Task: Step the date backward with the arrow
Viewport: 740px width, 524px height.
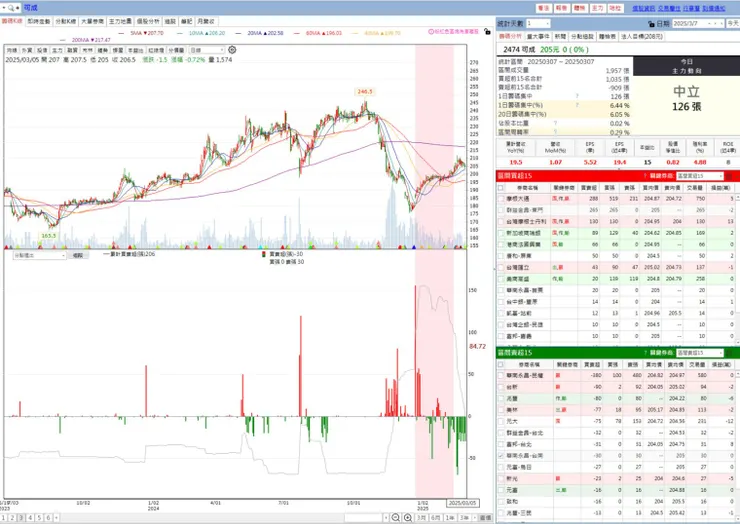Action: click(715, 23)
